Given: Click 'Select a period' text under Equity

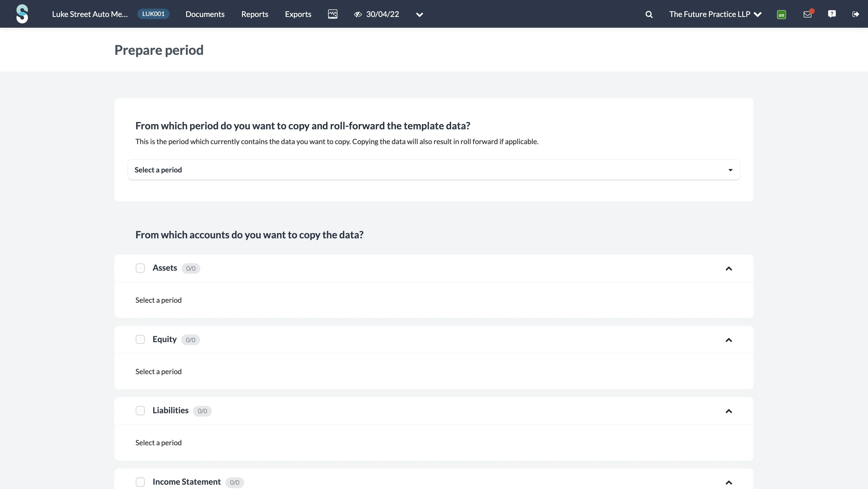Looking at the screenshot, I should point(158,371).
